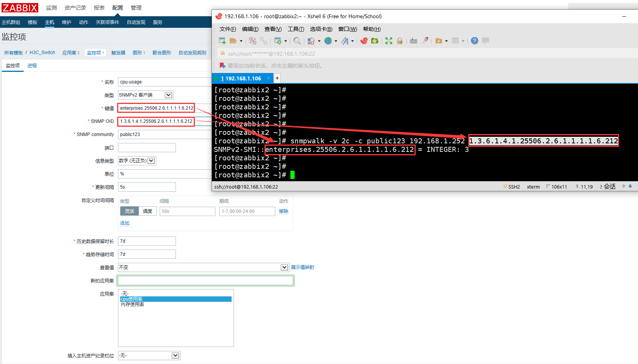Click the 展示值映射 link
The width and height of the screenshot is (638, 364).
click(x=302, y=267)
